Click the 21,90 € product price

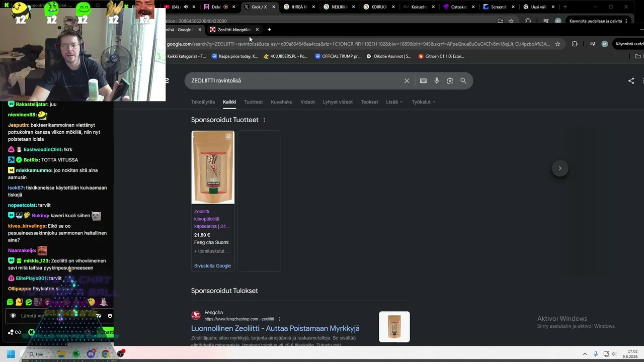click(x=202, y=235)
